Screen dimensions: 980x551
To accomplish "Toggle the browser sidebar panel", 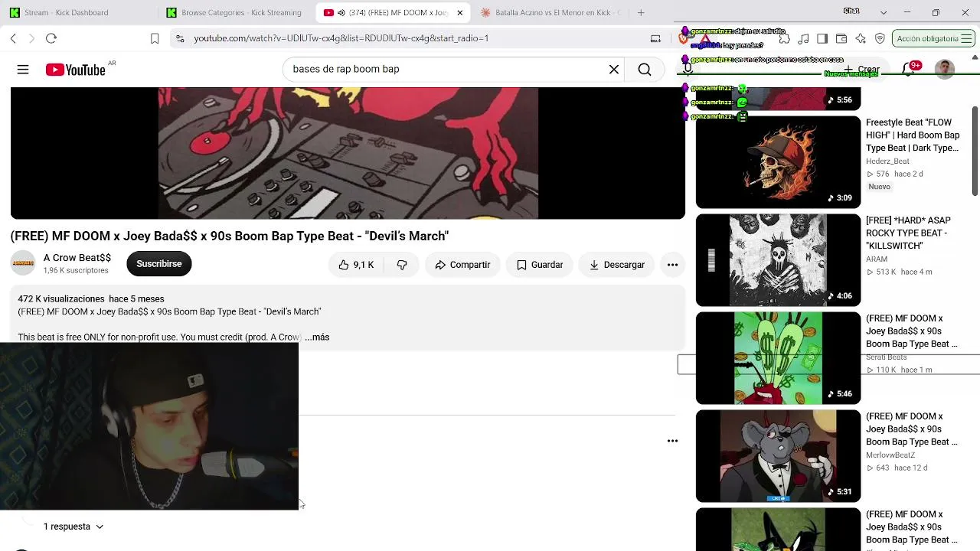I will click(822, 38).
